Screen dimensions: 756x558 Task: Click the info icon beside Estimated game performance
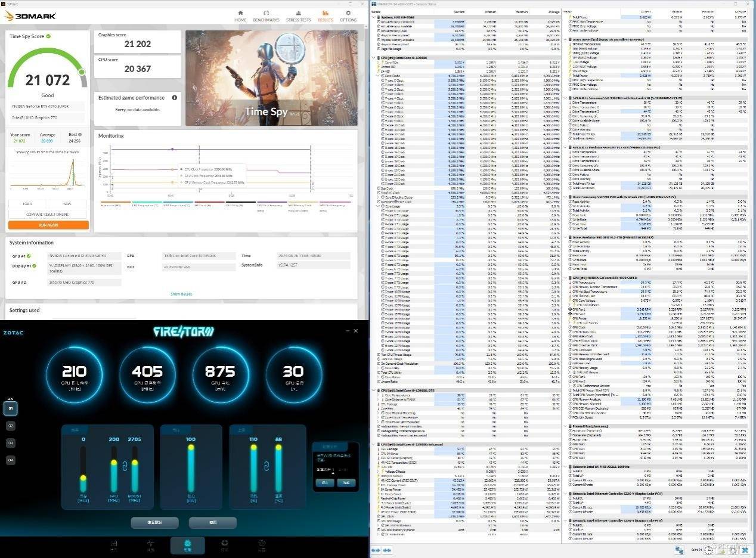point(174,98)
